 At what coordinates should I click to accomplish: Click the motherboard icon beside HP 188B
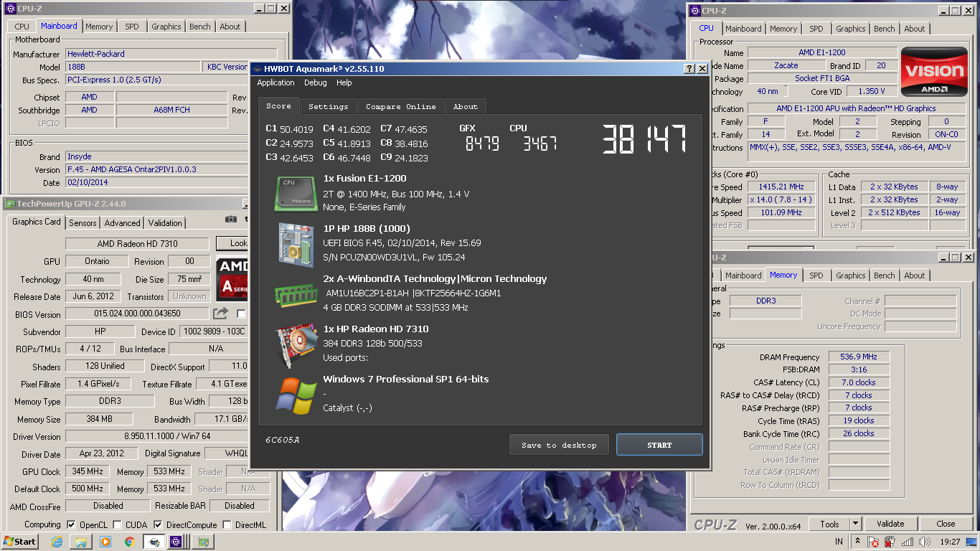(x=295, y=245)
